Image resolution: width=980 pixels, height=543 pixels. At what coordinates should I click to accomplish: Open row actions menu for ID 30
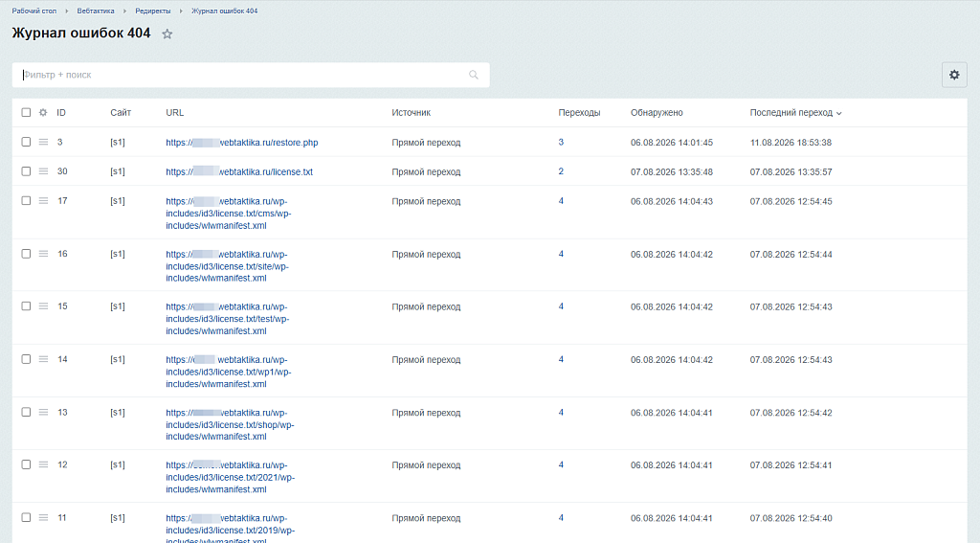(x=43, y=171)
